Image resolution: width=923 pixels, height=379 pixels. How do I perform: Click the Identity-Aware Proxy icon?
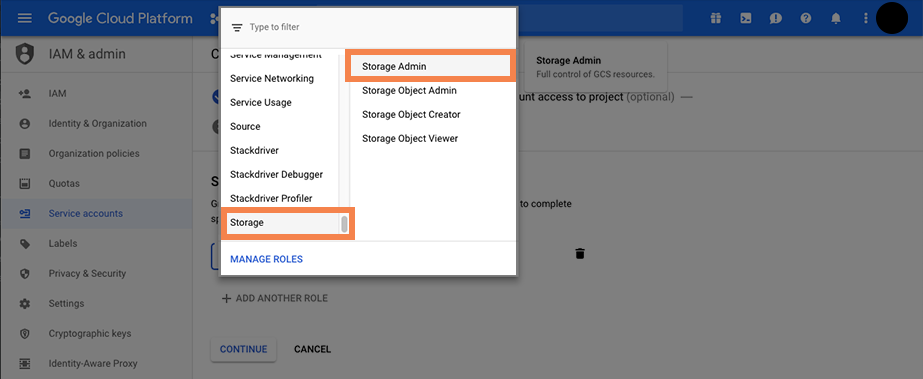[x=24, y=364]
